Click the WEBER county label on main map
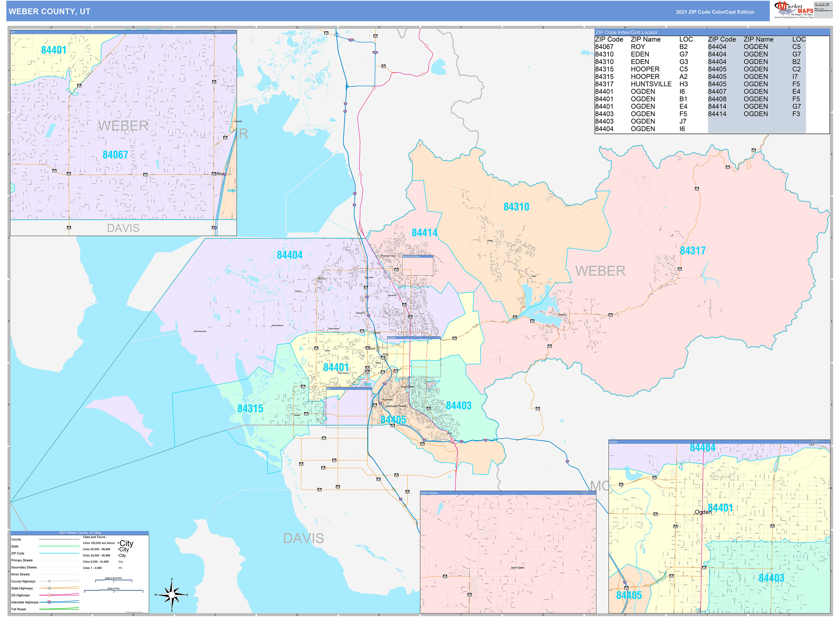The image size is (840, 617). [x=600, y=271]
